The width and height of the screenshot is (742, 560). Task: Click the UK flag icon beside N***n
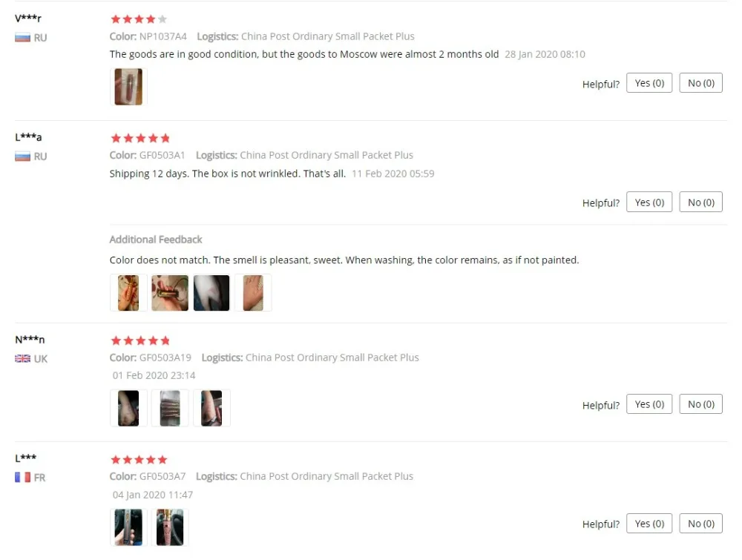tap(22, 358)
